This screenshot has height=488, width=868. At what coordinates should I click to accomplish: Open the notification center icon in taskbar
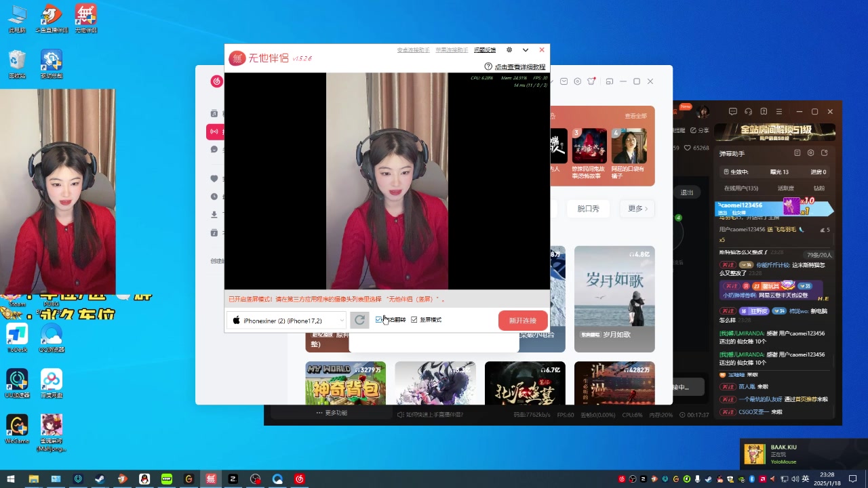click(x=853, y=479)
